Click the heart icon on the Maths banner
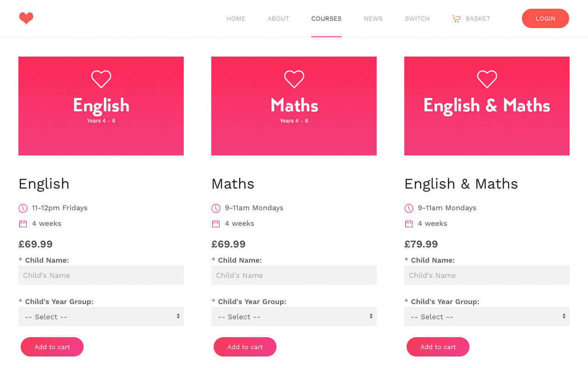The height and width of the screenshot is (368, 588). [x=294, y=79]
